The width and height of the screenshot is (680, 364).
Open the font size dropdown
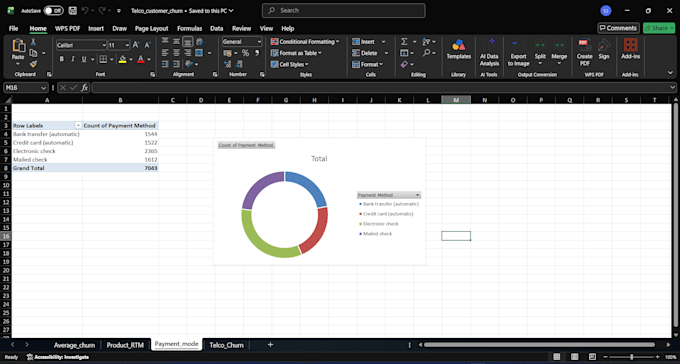128,45
